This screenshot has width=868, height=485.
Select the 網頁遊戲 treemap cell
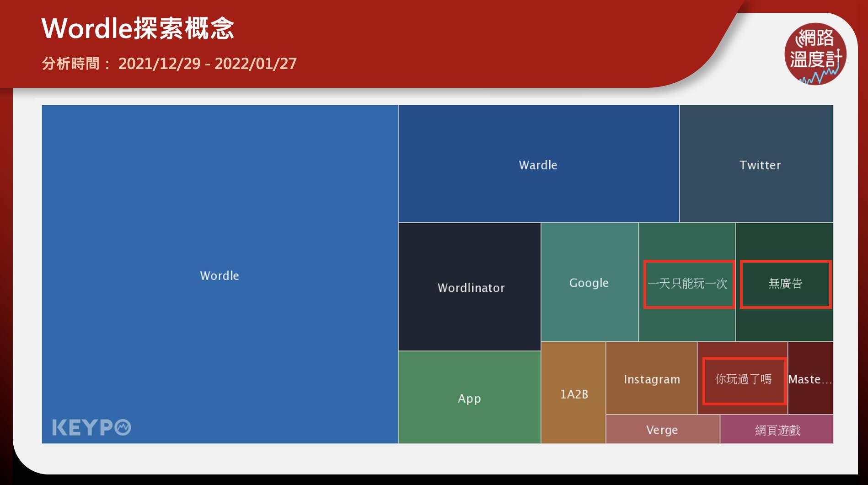point(777,429)
